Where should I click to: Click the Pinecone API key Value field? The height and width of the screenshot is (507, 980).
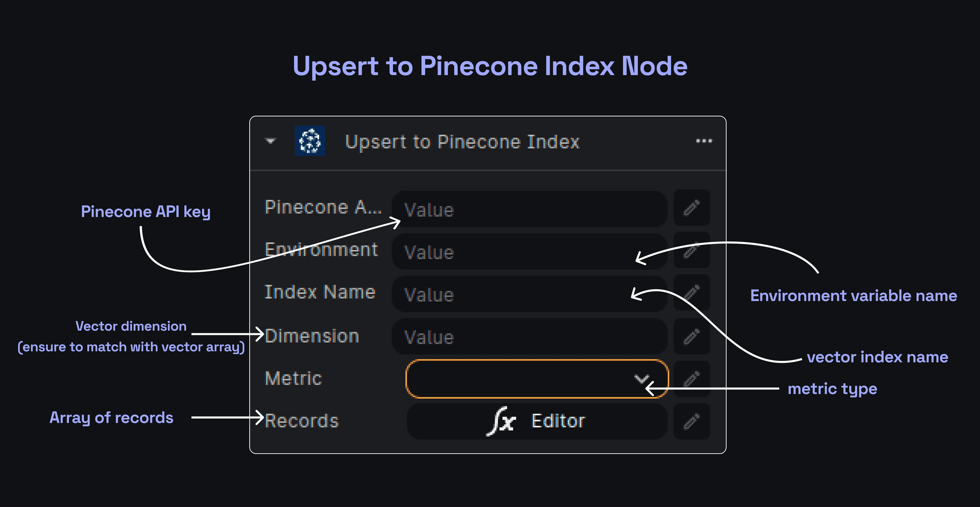tap(528, 209)
